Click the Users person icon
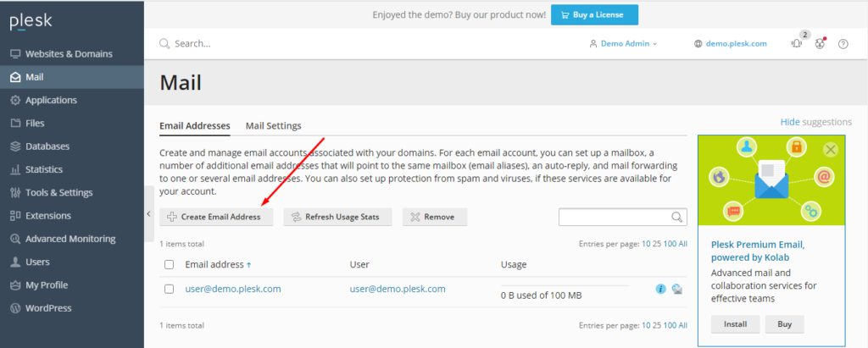The height and width of the screenshot is (348, 868). point(15,262)
